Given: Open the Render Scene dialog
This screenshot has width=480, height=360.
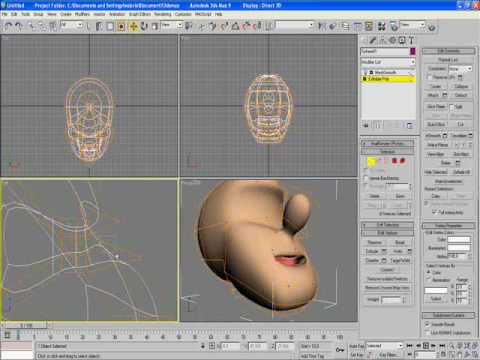Looking at the screenshot, I should [394, 26].
